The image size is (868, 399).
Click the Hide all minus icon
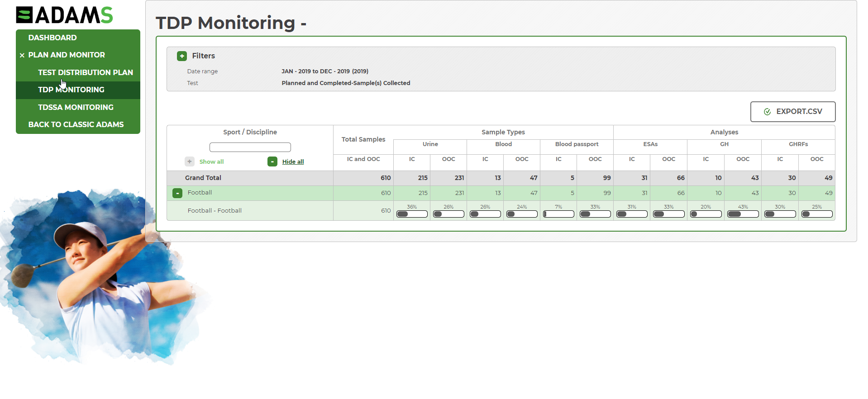(x=272, y=161)
